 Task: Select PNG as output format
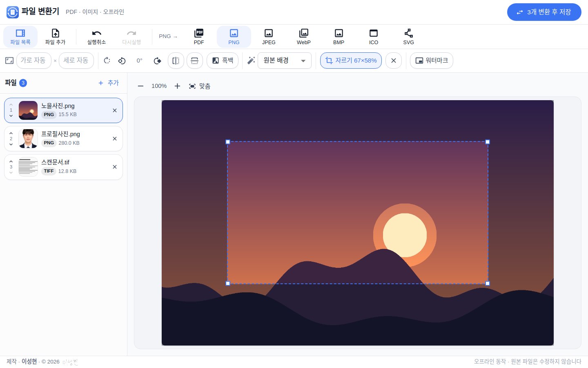click(x=234, y=37)
